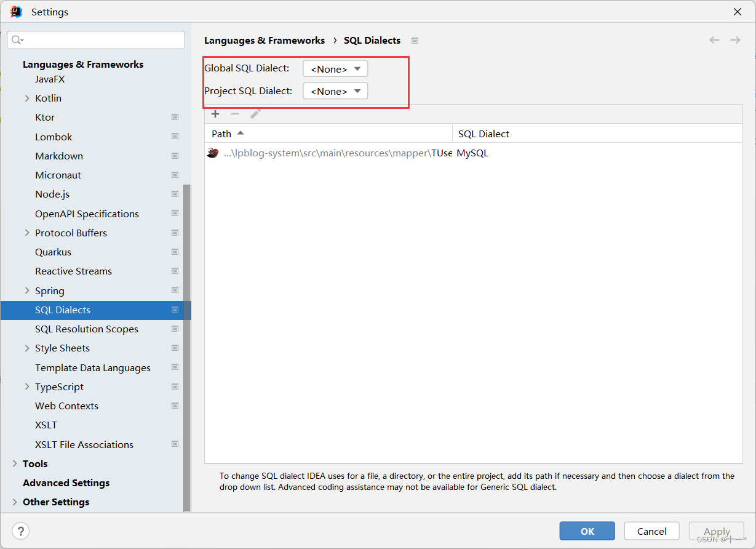Select Reactive Streams in the tree
Viewport: 756px width, 549px height.
(73, 271)
